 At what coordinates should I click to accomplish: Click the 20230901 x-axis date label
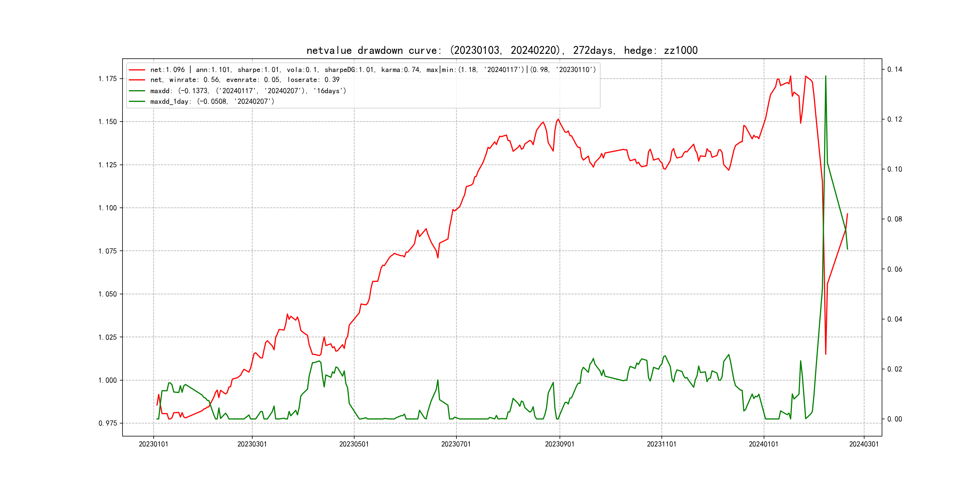pos(559,444)
